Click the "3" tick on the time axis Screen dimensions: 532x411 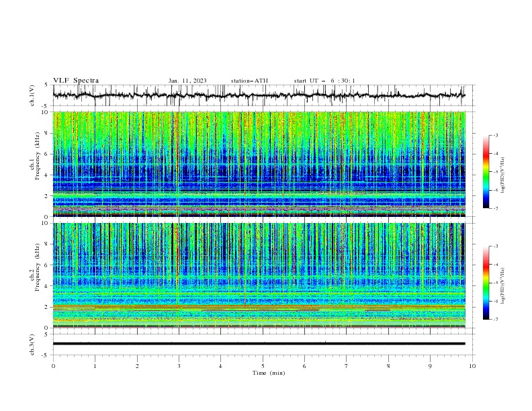[x=179, y=366]
